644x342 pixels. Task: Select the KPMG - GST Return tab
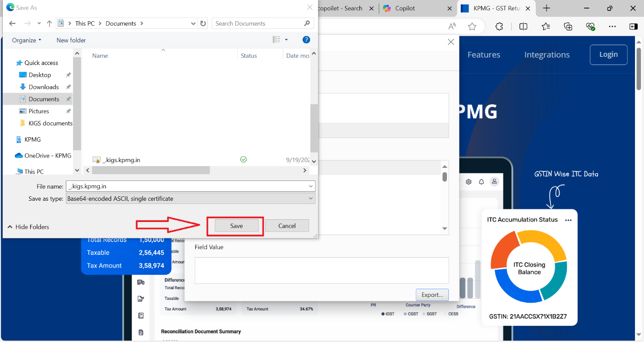click(x=497, y=8)
